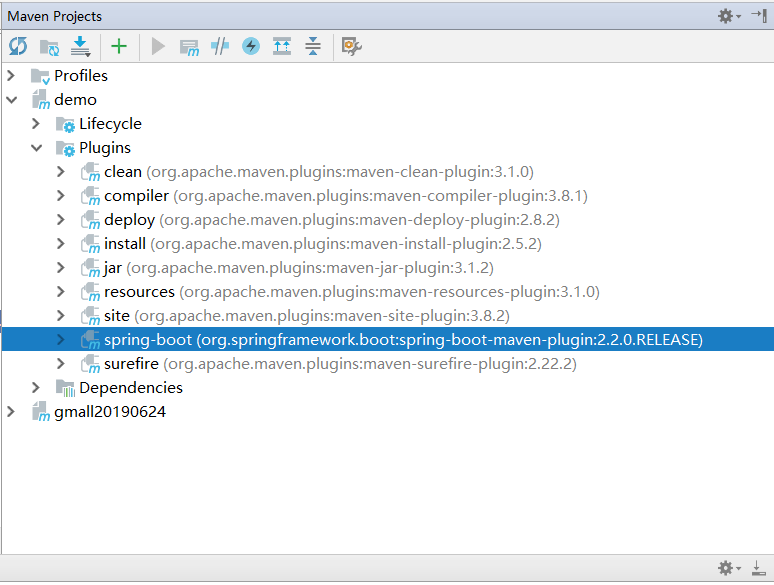
Task: Open Maven Projects panel gear menu
Action: (729, 16)
